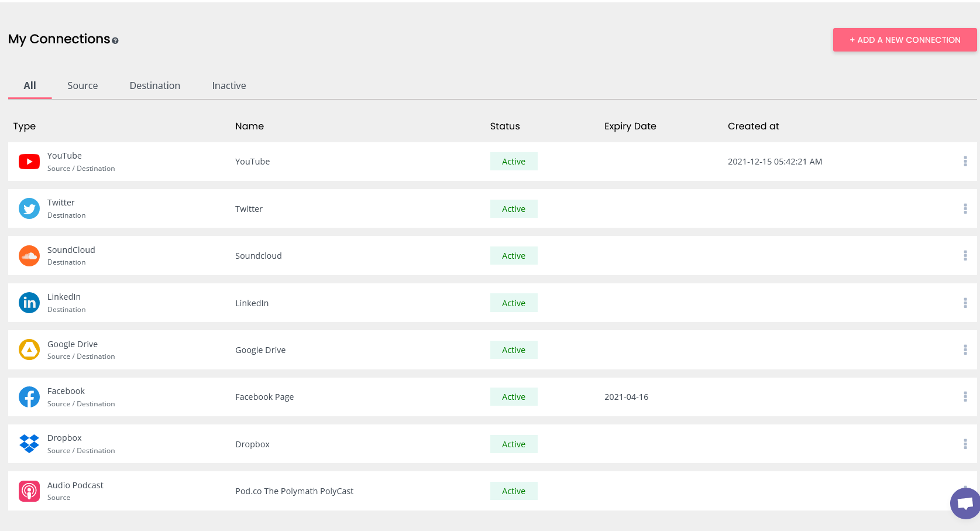Click the SoundCloud cloud icon
980x531 pixels.
pyautogui.click(x=29, y=256)
